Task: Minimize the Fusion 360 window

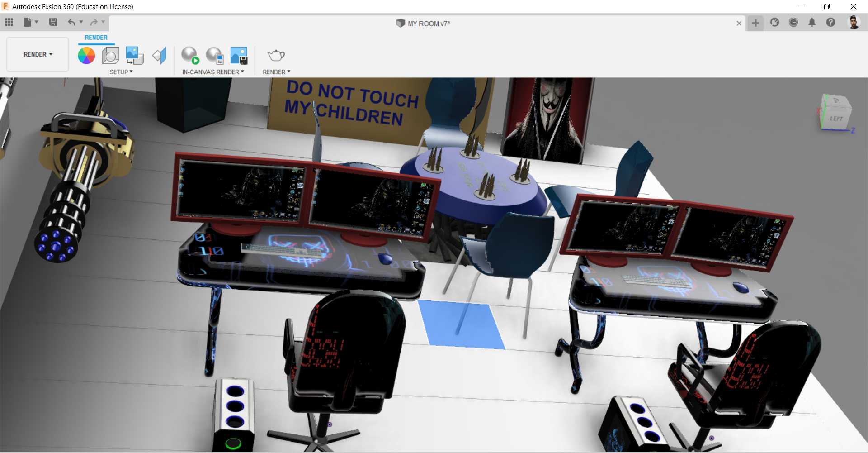Action: [801, 6]
